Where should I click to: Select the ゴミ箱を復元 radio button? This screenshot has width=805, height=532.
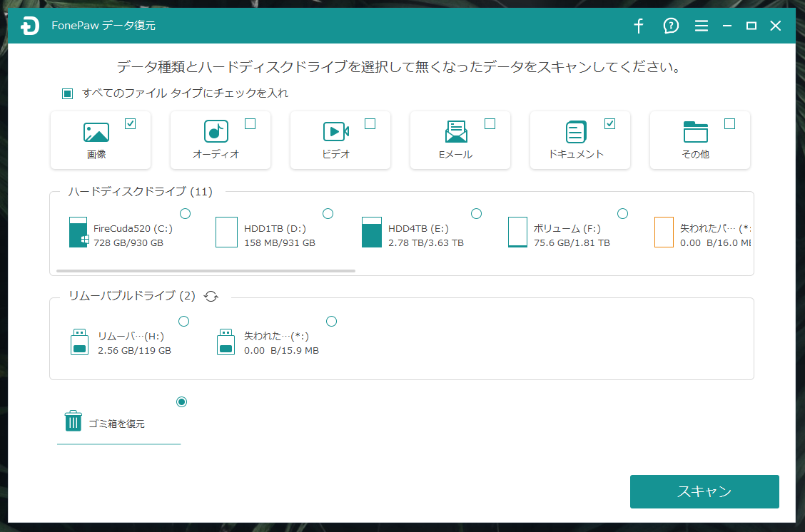click(182, 401)
